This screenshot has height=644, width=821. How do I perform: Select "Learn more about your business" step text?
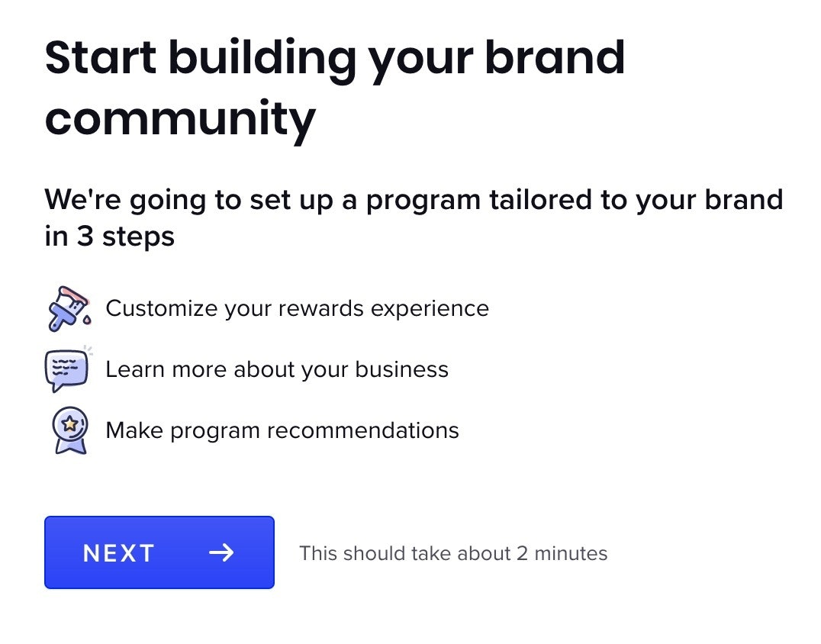click(x=277, y=369)
